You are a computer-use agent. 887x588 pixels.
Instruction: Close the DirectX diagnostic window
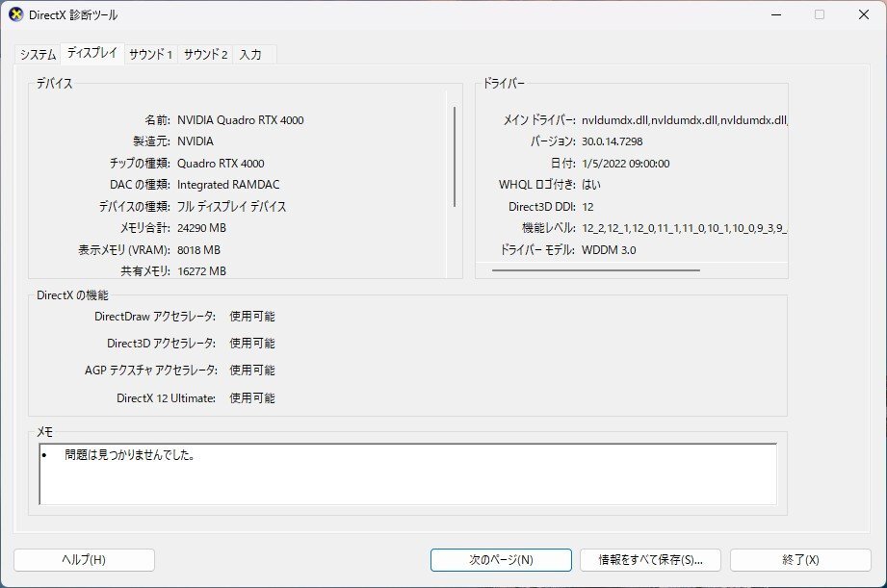[x=863, y=14]
